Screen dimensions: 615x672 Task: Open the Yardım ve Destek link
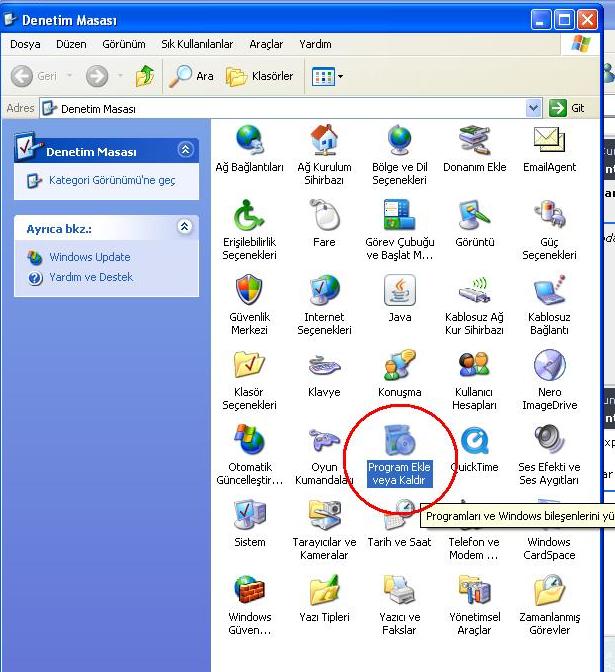tap(91, 277)
